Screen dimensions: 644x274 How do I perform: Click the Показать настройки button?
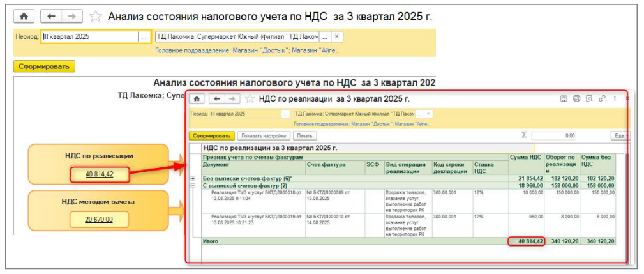(x=264, y=136)
